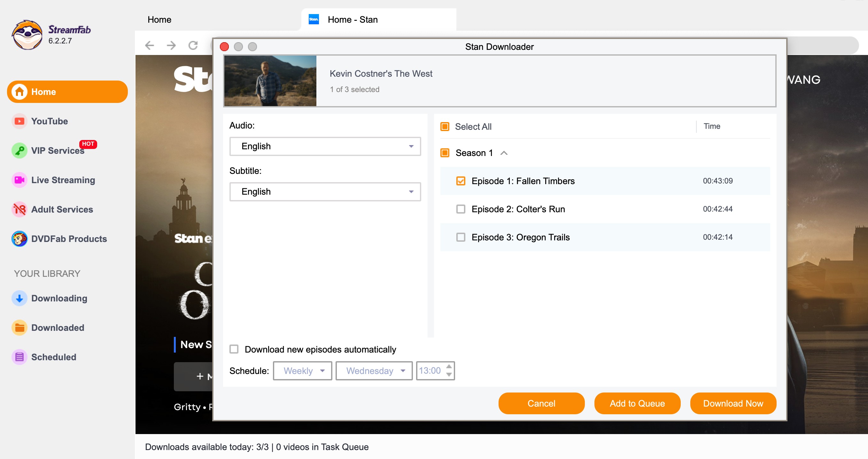This screenshot has height=459, width=868.
Task: Reload the page with the refresh icon
Action: point(193,45)
